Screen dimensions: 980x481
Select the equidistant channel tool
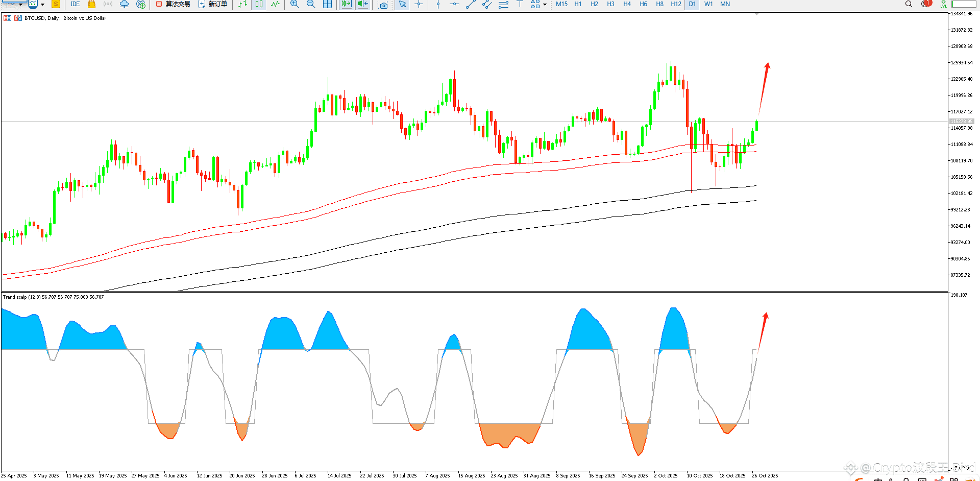[487, 4]
